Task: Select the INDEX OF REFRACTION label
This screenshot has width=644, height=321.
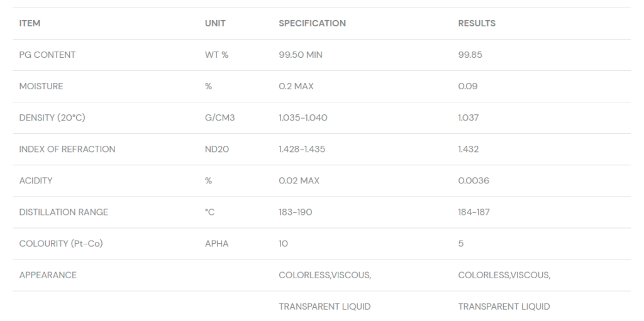Action: pyautogui.click(x=67, y=149)
